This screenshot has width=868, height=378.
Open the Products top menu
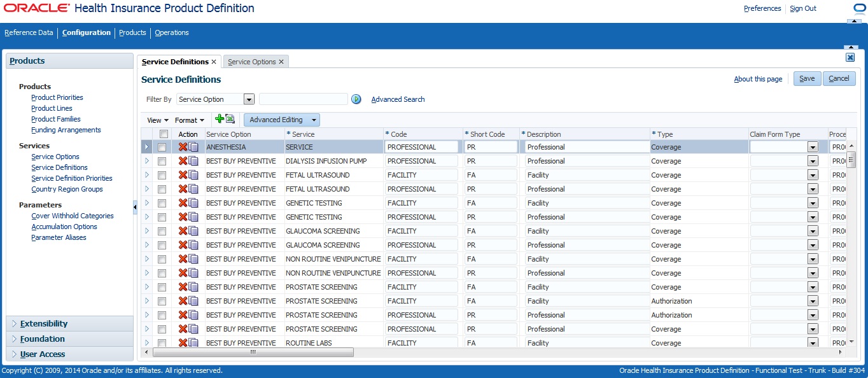pyautogui.click(x=133, y=32)
